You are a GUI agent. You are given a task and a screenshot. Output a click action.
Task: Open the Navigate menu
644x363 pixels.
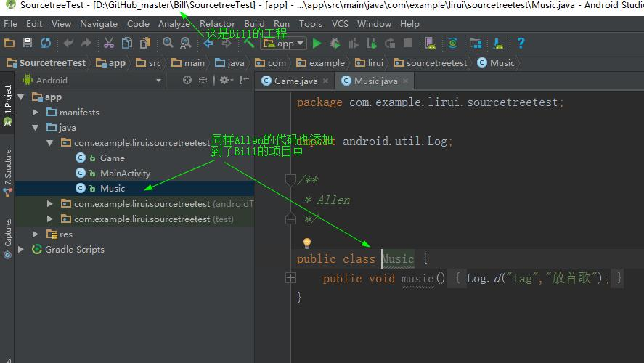[x=99, y=24]
